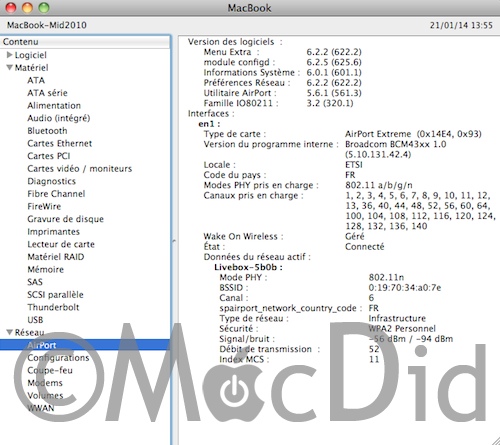
Task: Collapse the Réseau section triangle
Action: (x=10, y=332)
